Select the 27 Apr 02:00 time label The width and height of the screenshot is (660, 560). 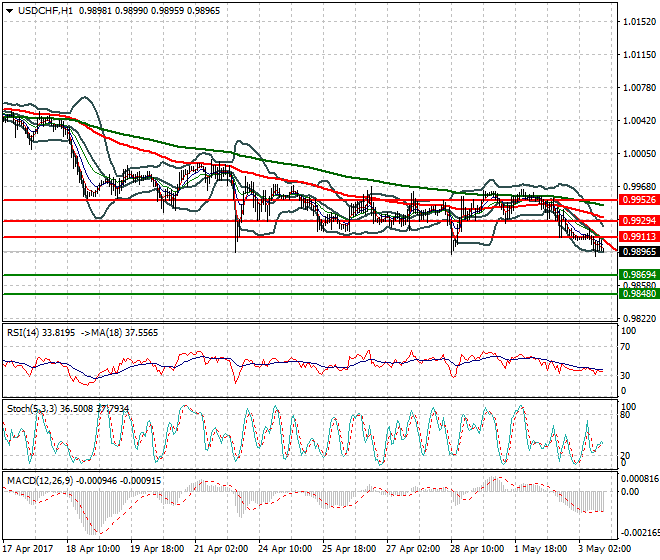413,549
